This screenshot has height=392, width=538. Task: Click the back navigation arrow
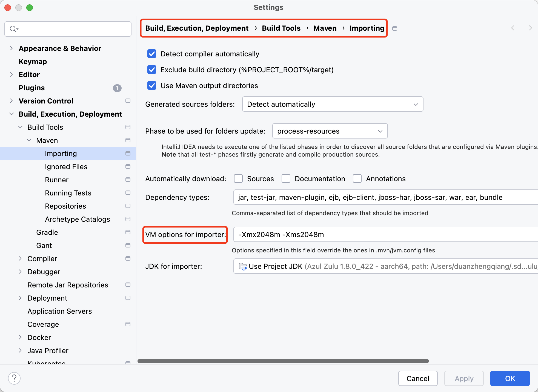(x=514, y=28)
